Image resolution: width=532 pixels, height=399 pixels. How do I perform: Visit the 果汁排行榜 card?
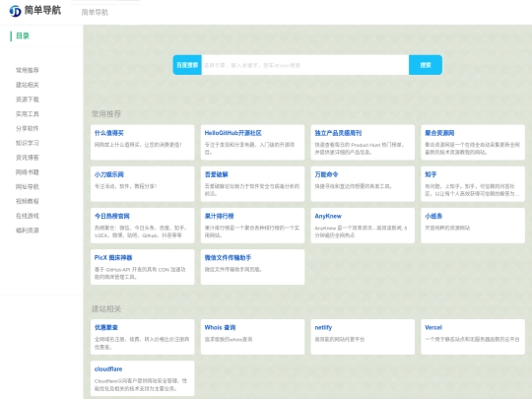click(252, 226)
